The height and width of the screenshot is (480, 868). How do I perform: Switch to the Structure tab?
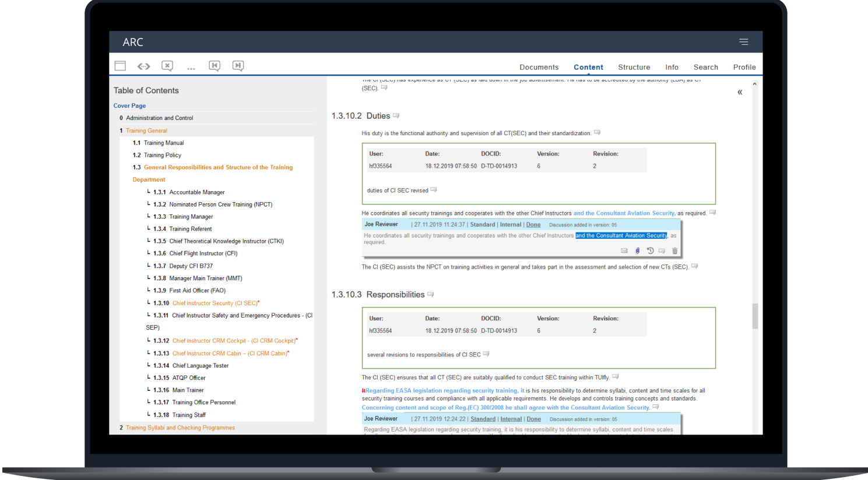click(x=634, y=67)
